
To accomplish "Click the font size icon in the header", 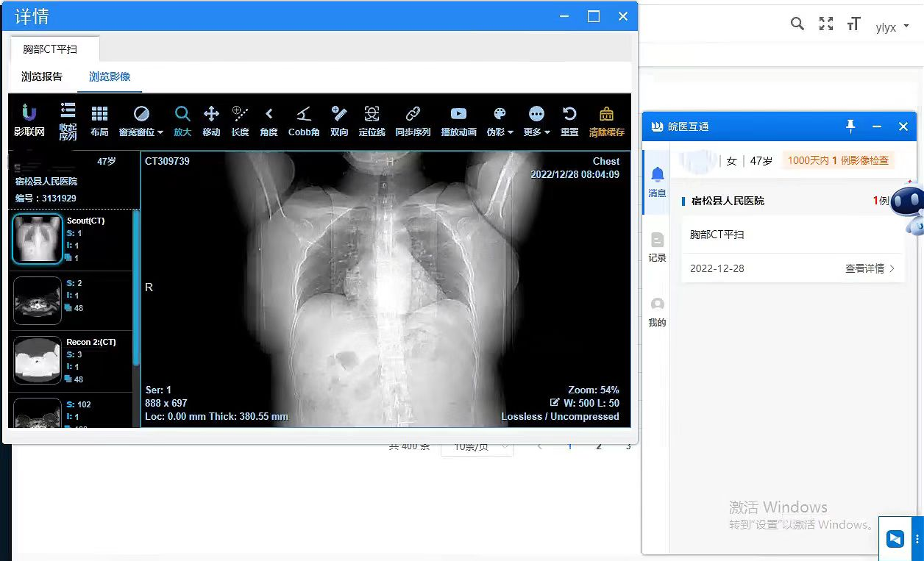I will point(853,24).
